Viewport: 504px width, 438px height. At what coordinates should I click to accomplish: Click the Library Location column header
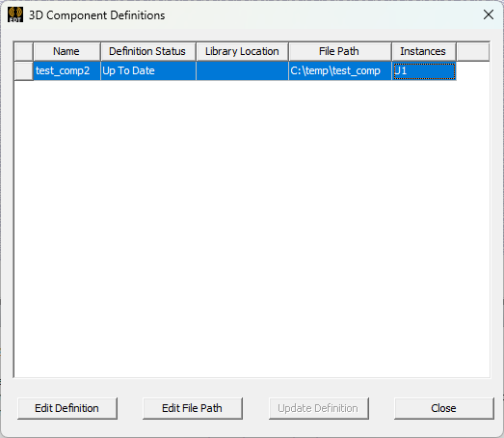pyautogui.click(x=242, y=51)
